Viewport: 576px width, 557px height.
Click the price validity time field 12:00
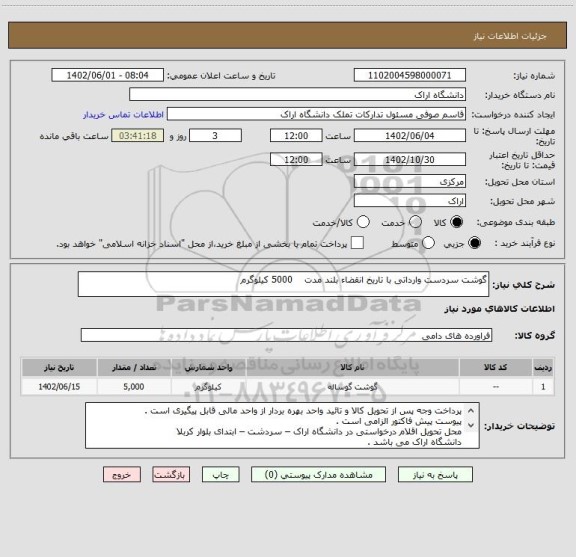click(x=296, y=159)
